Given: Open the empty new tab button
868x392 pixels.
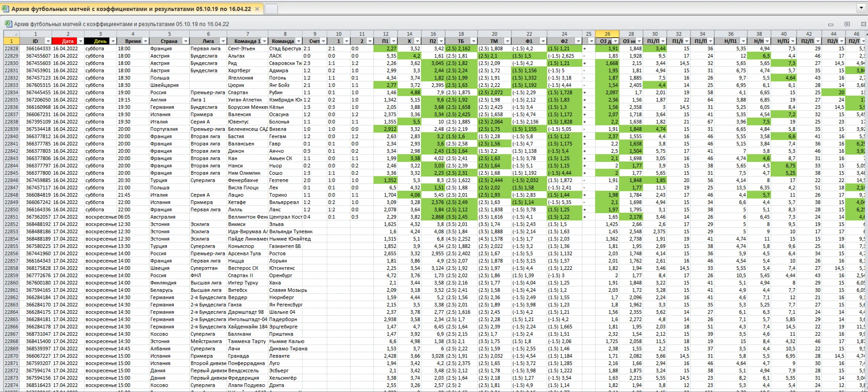Looking at the screenshot, I should pos(271,9).
